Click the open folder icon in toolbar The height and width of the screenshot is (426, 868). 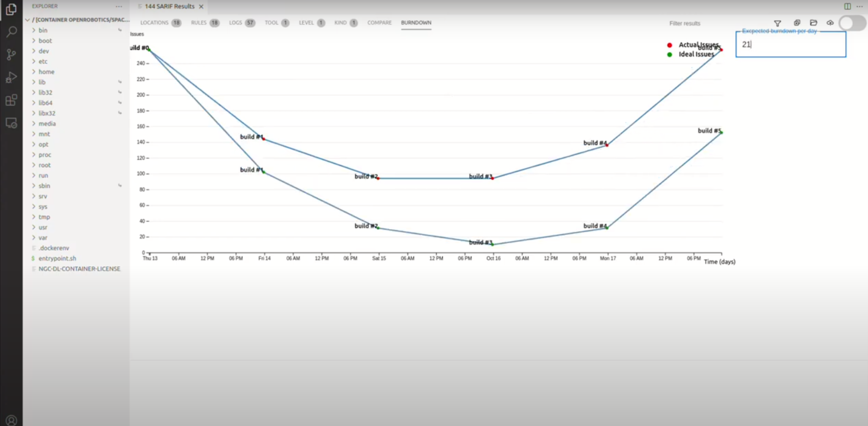click(813, 23)
